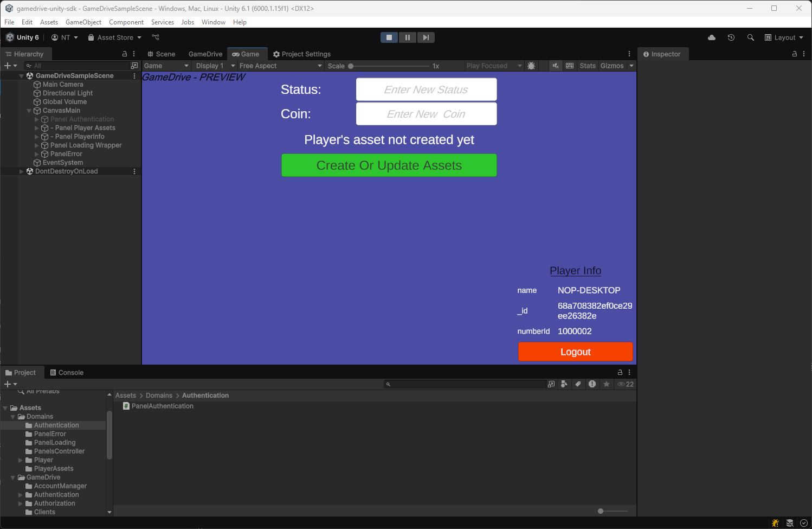
Task: Click the Game view Scale slider
Action: 389,66
